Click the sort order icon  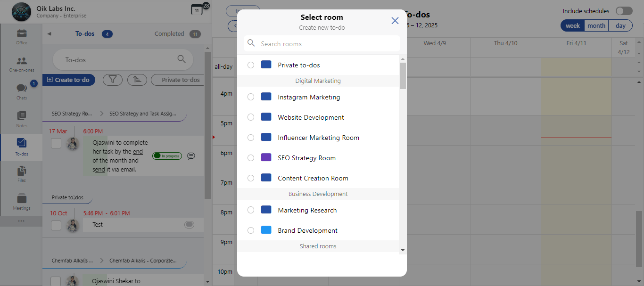(137, 80)
